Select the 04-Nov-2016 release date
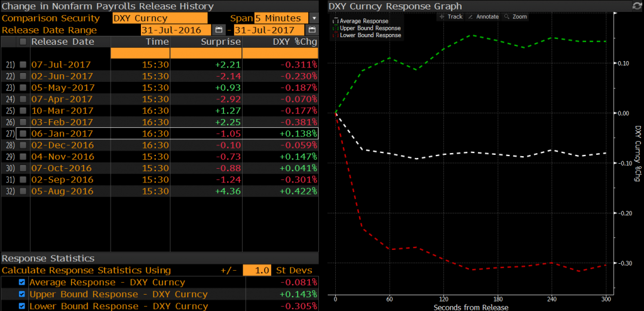 62,157
